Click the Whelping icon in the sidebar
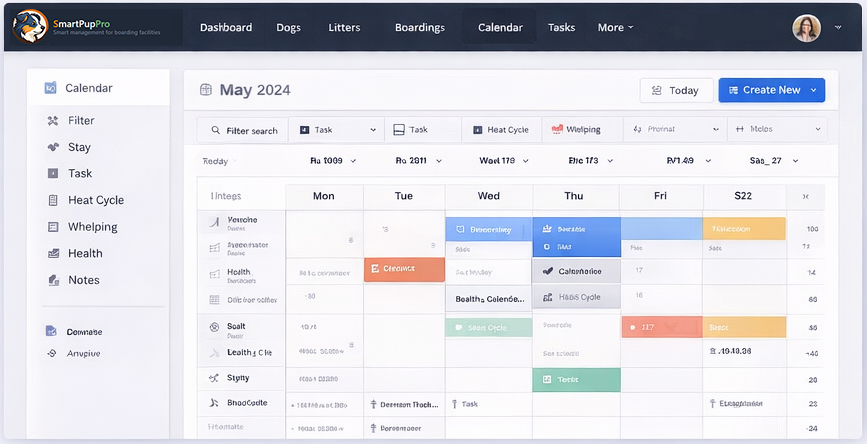The image size is (867, 444). coord(53,227)
